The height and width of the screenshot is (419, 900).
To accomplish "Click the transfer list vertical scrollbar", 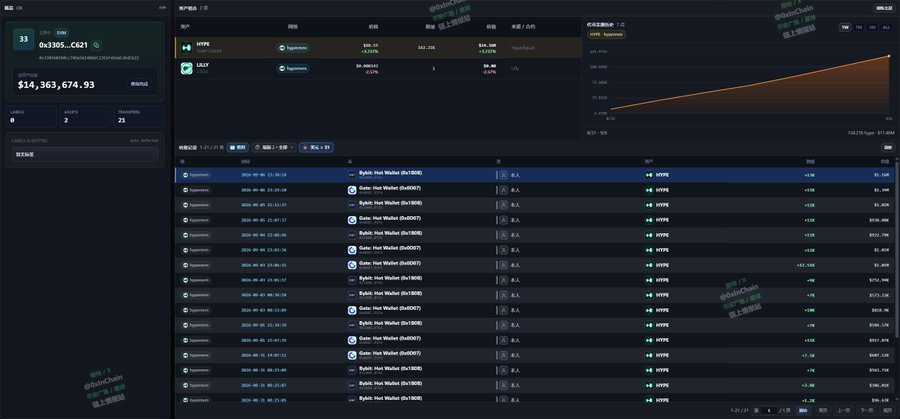I will coord(897,247).
